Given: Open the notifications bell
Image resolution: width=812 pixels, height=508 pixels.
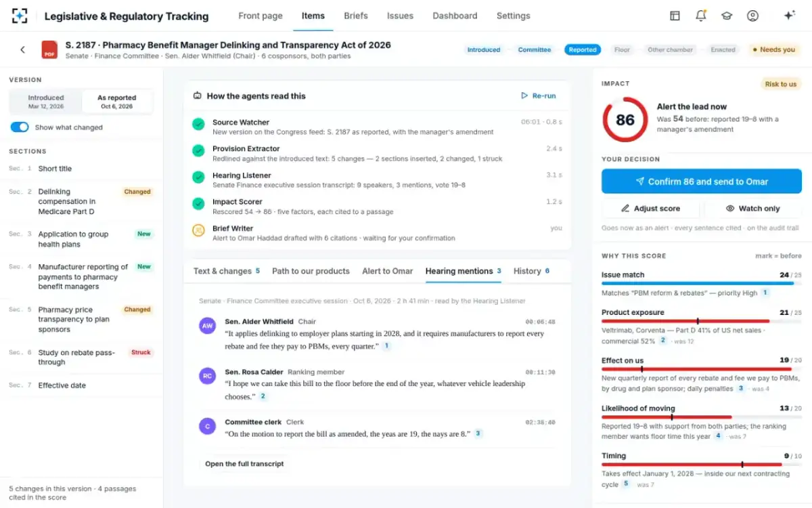Looking at the screenshot, I should click(700, 16).
